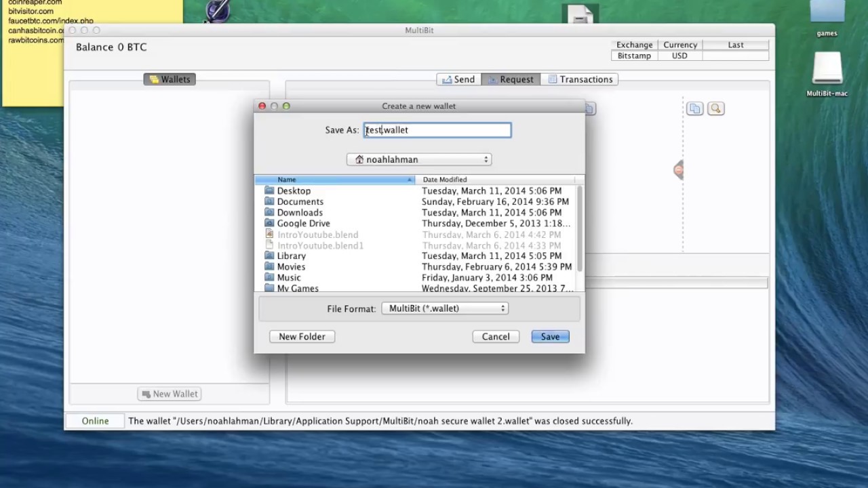Switch to the Send tab
The width and height of the screenshot is (868, 488).
pos(458,79)
